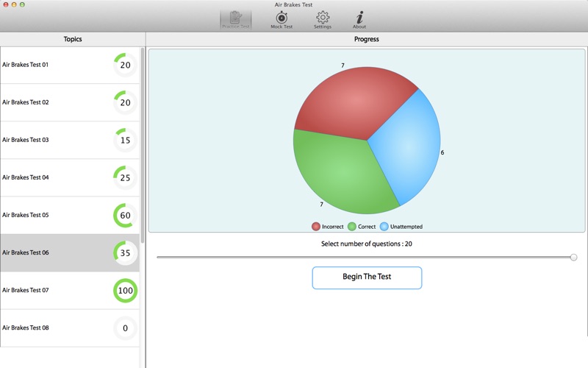Click the green Correct legend swatch

(x=352, y=227)
